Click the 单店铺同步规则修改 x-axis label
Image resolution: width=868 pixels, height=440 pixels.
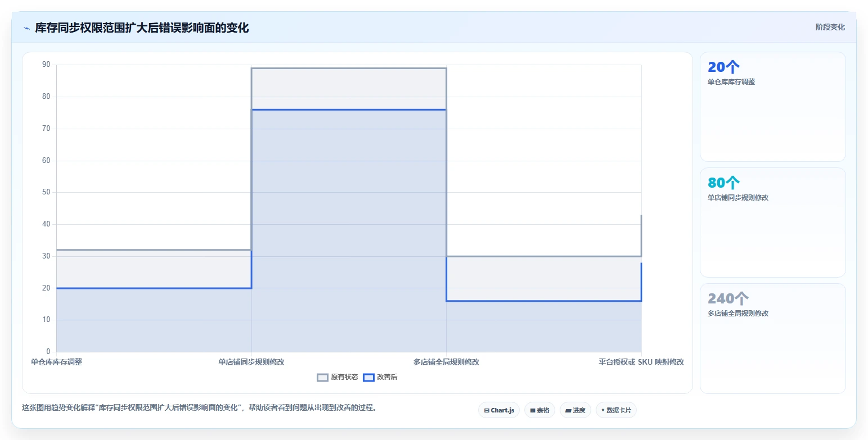pos(251,362)
